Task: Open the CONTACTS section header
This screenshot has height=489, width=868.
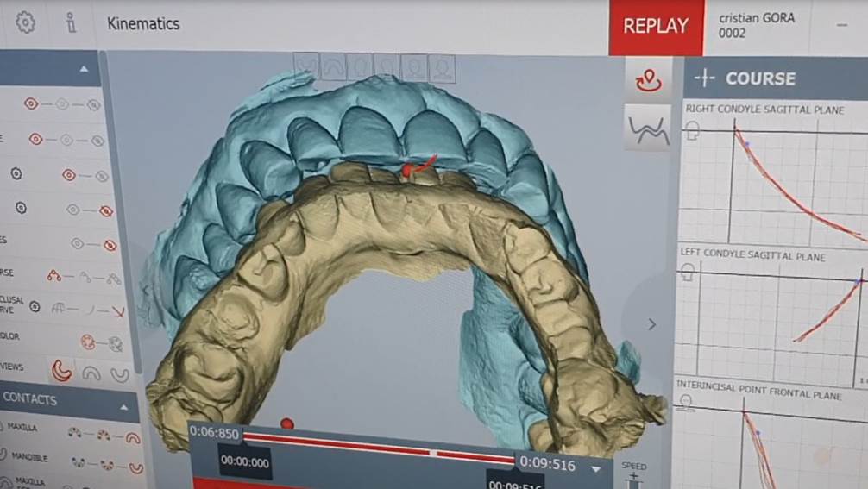Action: point(69,400)
